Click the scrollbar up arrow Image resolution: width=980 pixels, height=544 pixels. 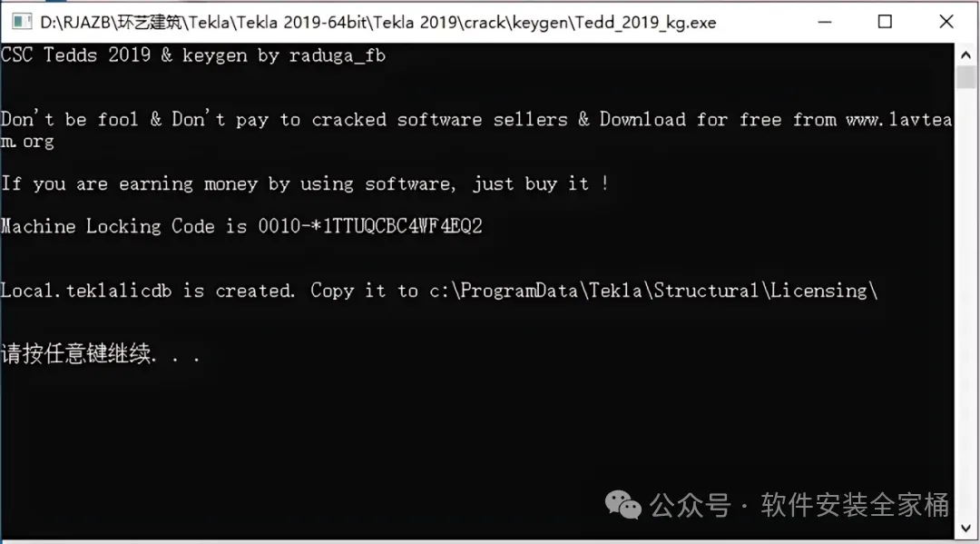[x=965, y=55]
